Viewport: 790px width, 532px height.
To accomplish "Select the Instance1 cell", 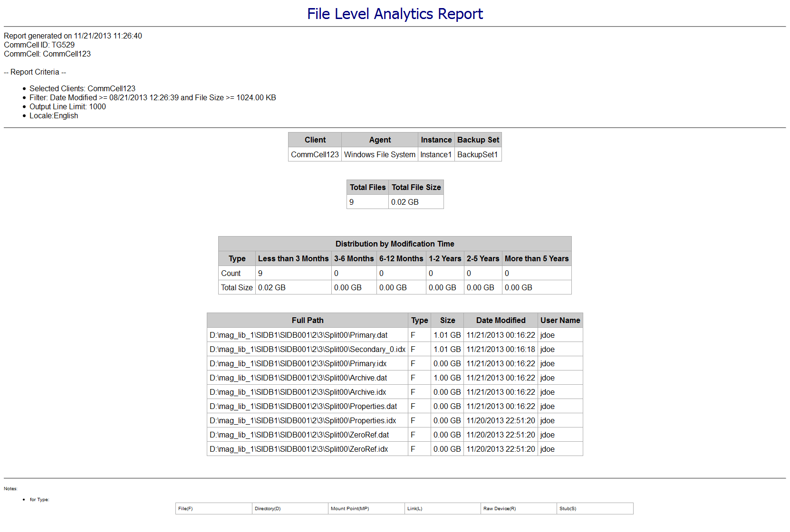I will (x=436, y=154).
